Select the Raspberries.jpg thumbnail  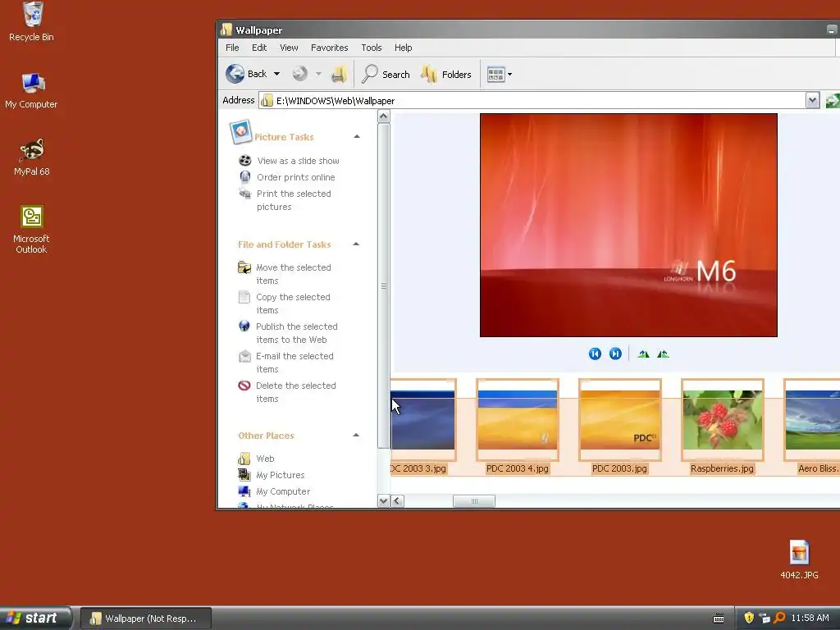tap(722, 427)
